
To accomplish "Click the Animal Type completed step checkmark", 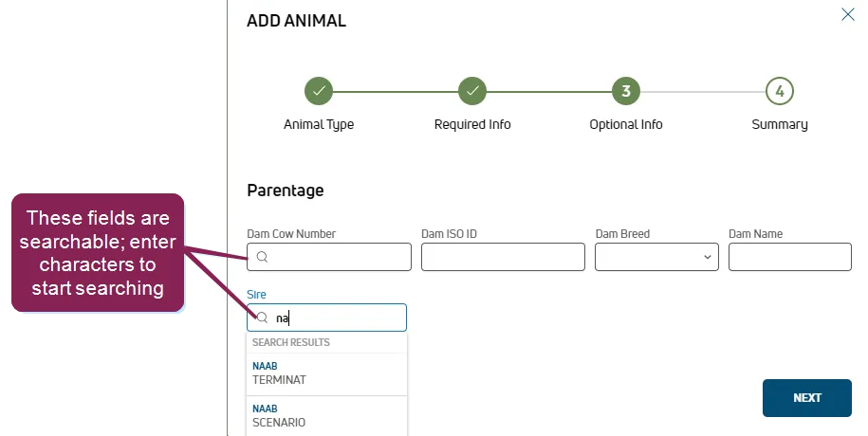I will (x=319, y=91).
